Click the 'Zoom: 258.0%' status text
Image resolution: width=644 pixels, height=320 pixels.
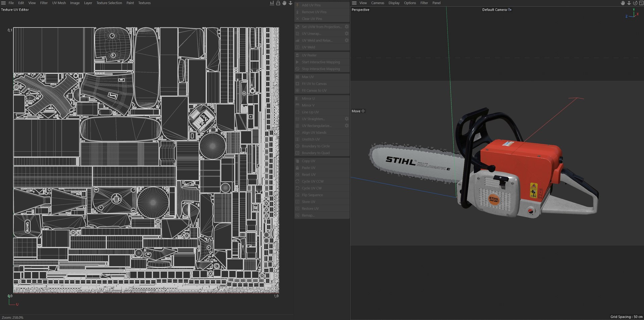12,317
